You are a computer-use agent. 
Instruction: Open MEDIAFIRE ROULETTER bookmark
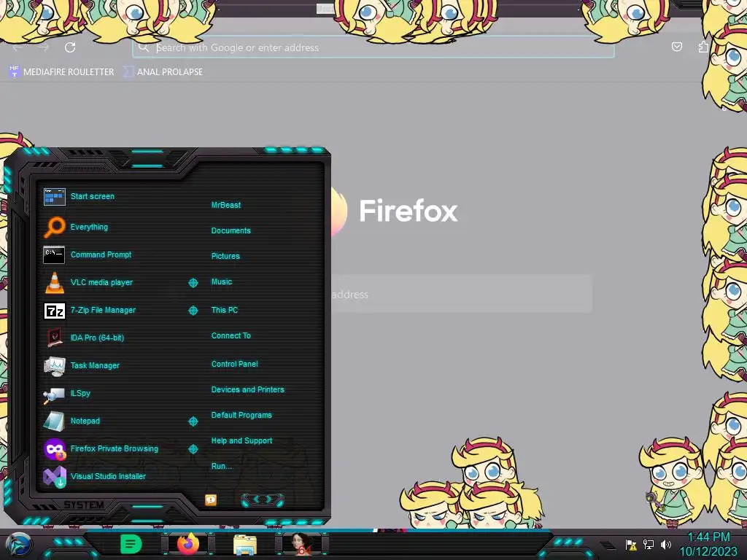[61, 72]
